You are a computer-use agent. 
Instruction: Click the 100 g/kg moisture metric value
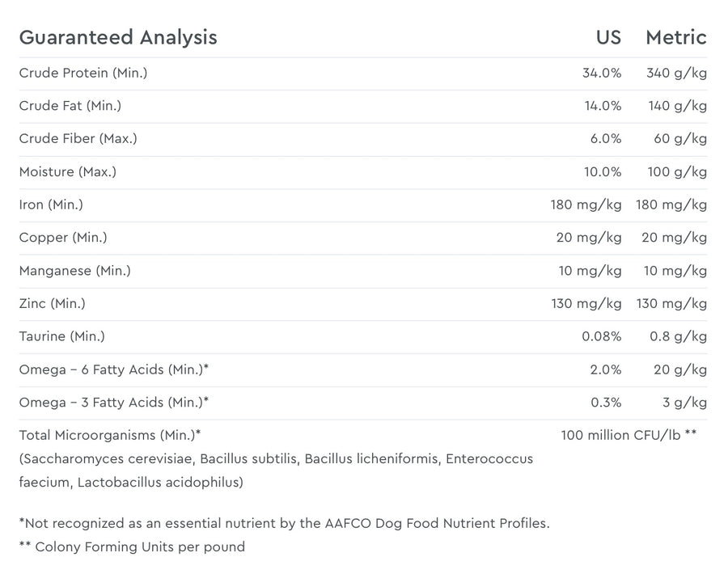(677, 171)
